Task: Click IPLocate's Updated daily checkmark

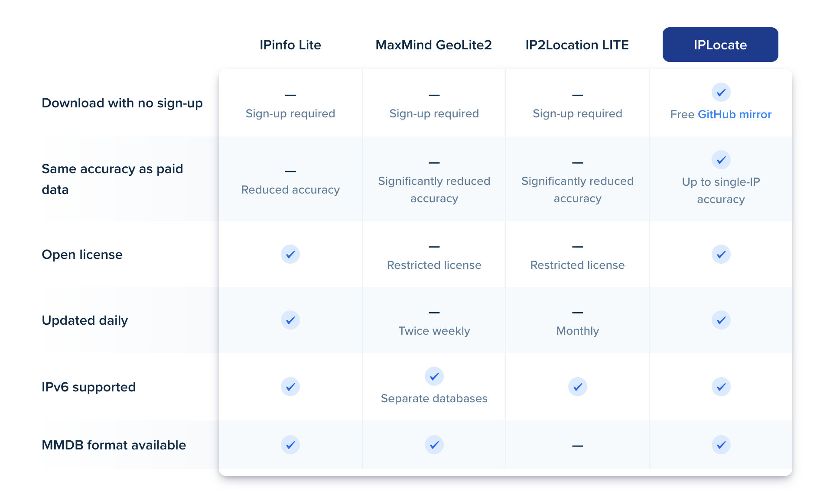Action: click(x=721, y=320)
